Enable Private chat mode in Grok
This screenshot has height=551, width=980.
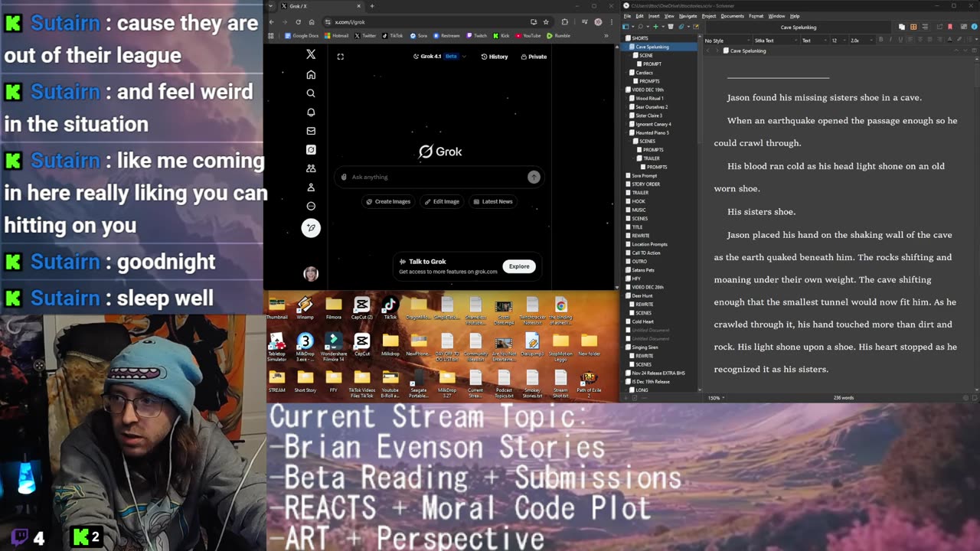tap(534, 57)
